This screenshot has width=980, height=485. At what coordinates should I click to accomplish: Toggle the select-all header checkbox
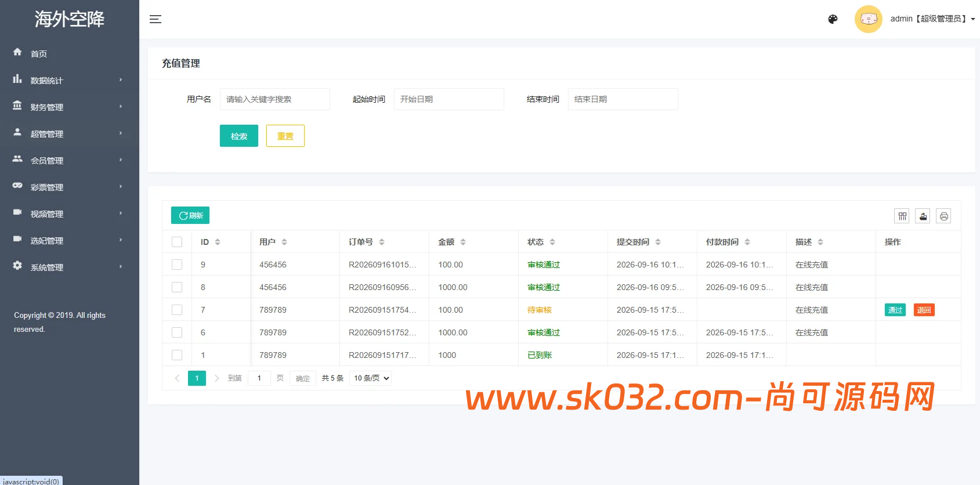(x=177, y=242)
